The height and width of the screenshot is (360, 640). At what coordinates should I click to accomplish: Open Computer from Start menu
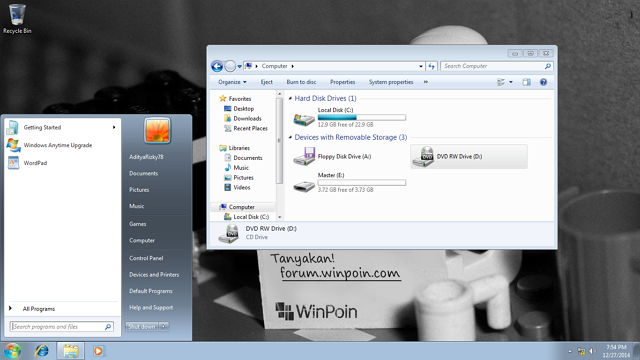(x=142, y=240)
